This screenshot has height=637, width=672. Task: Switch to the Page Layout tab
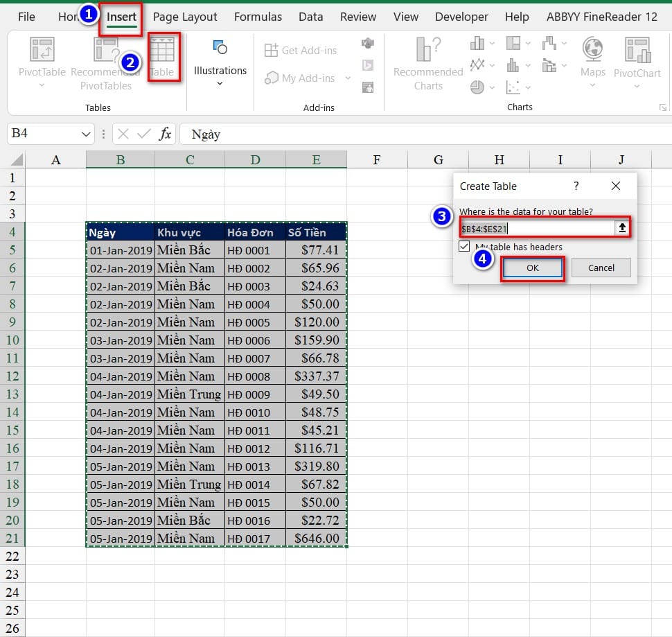click(x=185, y=17)
